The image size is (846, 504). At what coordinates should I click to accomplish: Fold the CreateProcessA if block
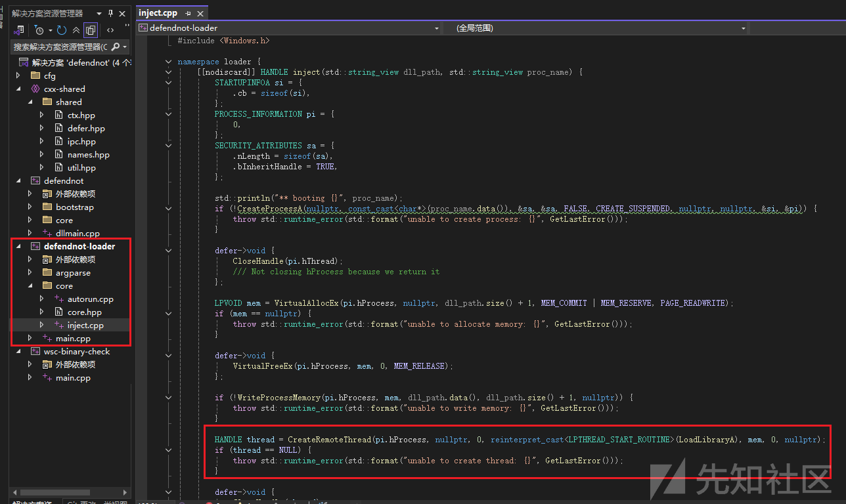(x=168, y=209)
